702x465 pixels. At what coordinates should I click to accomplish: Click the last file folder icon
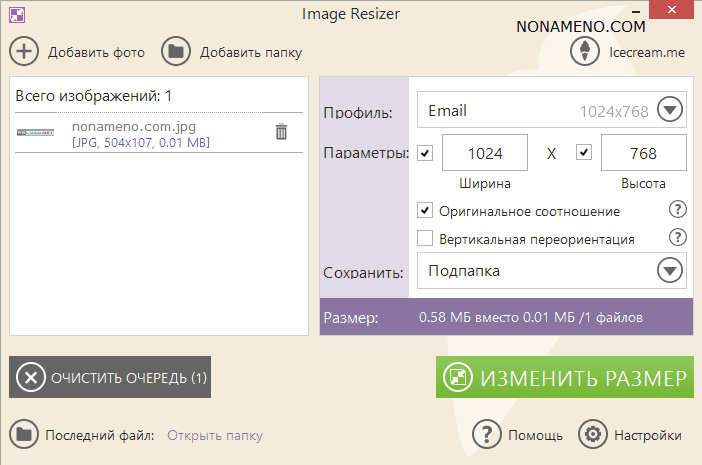tap(24, 435)
